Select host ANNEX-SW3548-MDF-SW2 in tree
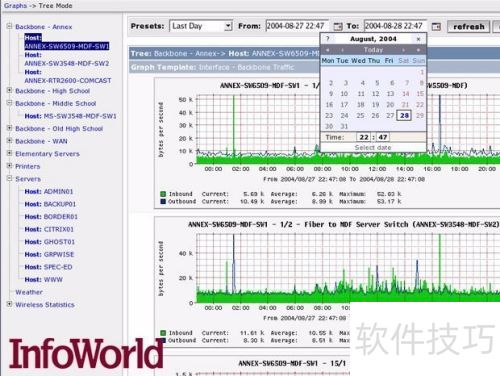Image resolution: width=500 pixels, height=376 pixels. (67, 59)
